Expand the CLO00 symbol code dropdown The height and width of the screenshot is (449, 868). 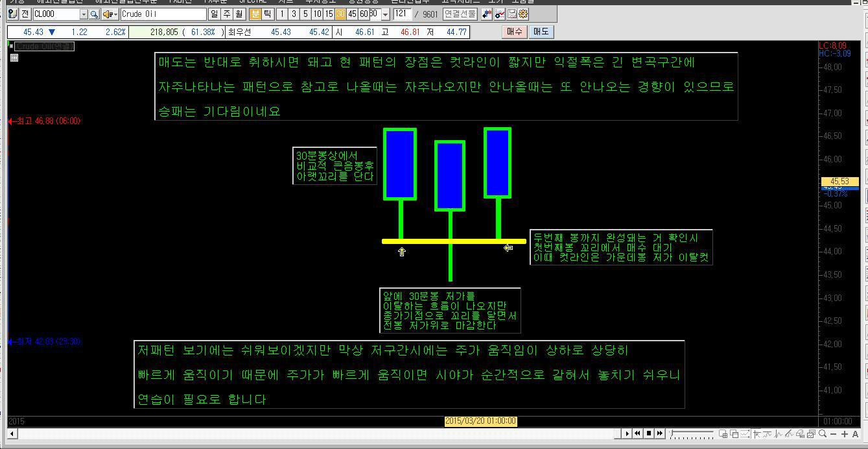click(84, 14)
